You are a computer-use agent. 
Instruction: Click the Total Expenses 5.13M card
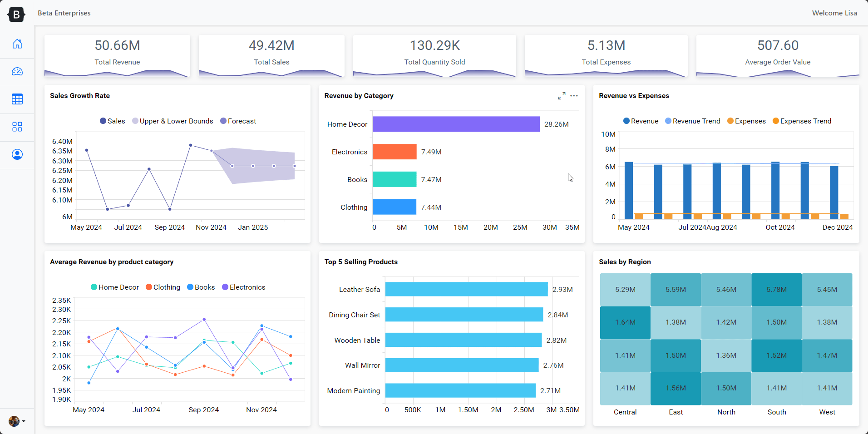[606, 56]
